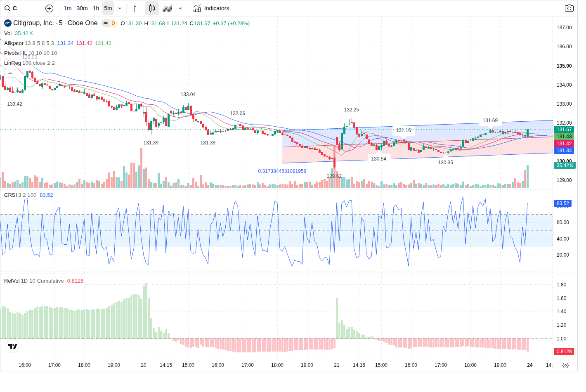The image size is (586, 392).
Task: Click the green 131.43 Alligator price label
Action: coord(564,137)
